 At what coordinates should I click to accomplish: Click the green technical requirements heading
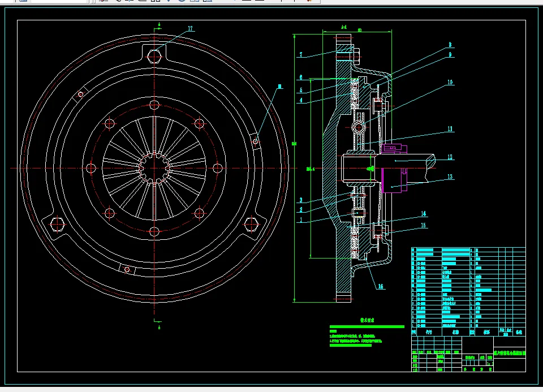point(368,320)
